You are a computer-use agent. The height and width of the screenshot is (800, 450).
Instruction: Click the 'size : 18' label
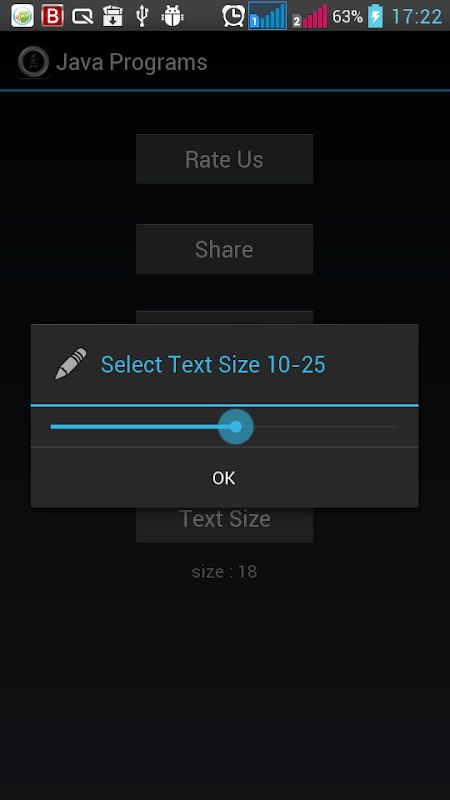(x=224, y=571)
